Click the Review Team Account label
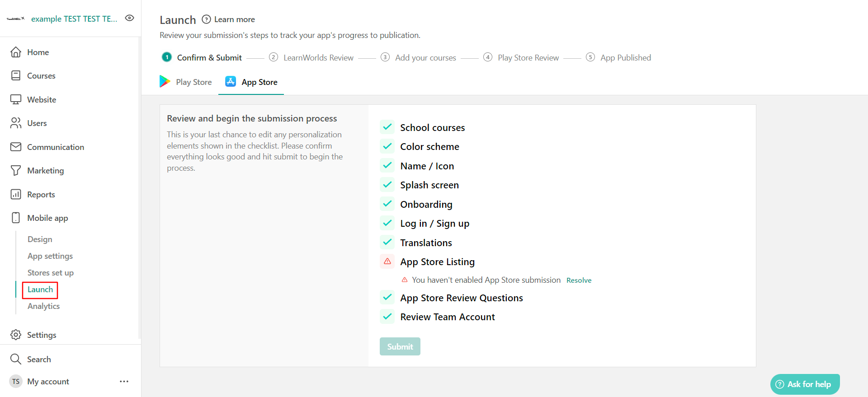 click(448, 317)
